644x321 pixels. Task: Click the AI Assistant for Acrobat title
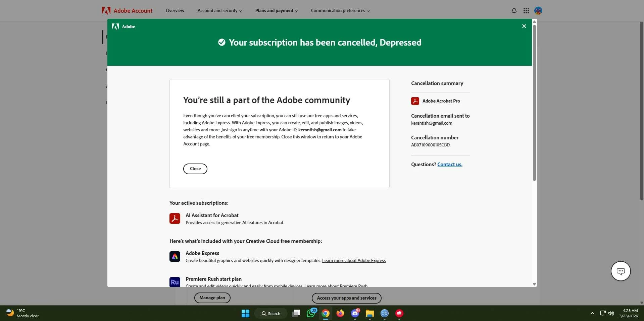[x=212, y=215]
